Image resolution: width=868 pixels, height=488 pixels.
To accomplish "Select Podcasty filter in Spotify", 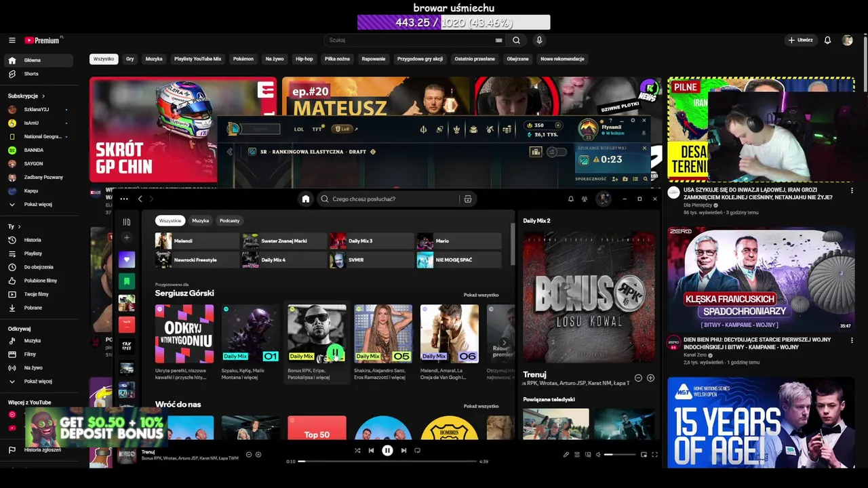I will coord(229,220).
